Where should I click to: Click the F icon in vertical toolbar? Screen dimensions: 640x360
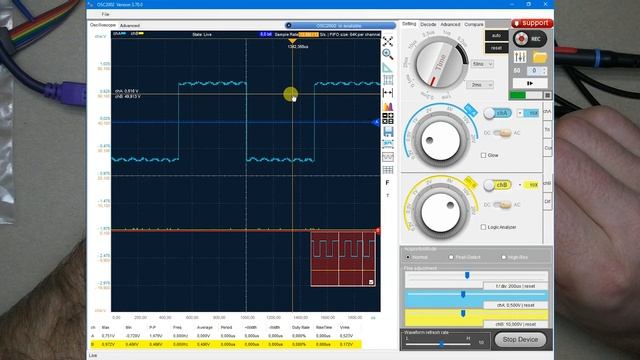(387, 182)
